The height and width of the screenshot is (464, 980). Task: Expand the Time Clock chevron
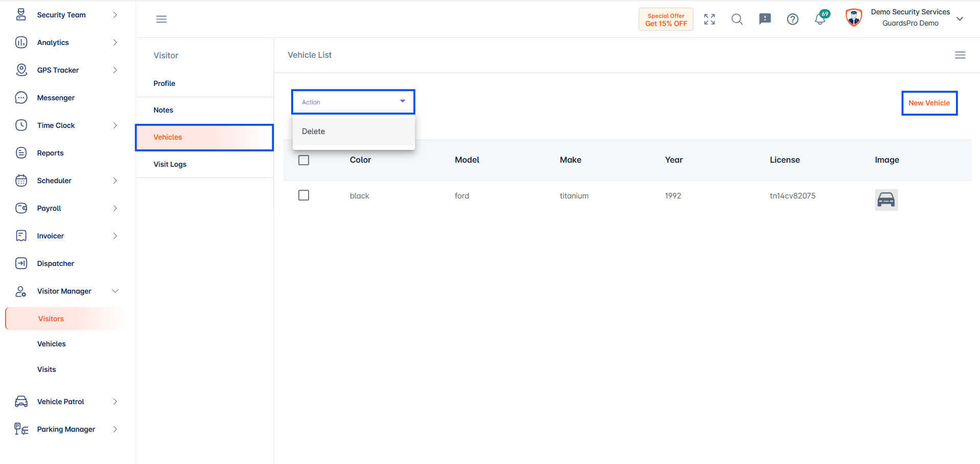coord(115,125)
